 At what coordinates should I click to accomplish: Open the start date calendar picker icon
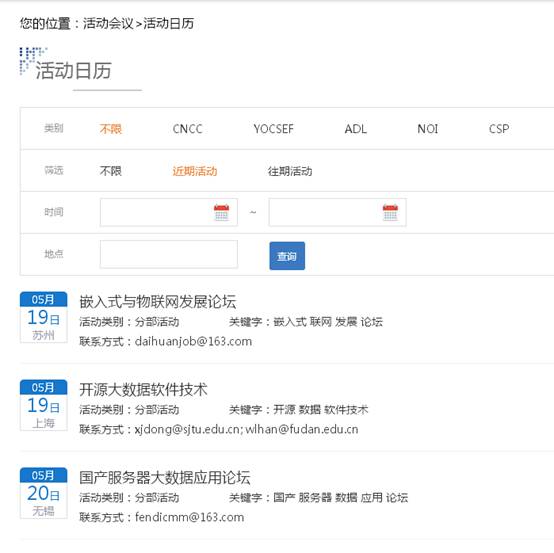tap(222, 212)
